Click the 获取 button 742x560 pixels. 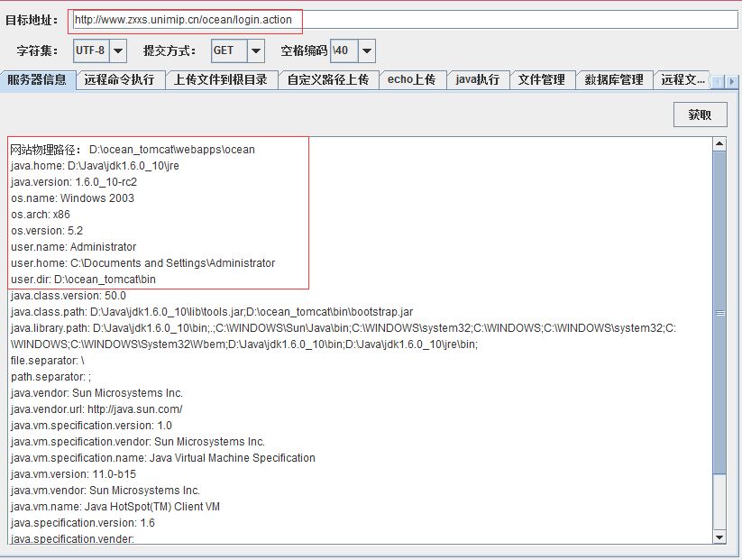pyautogui.click(x=700, y=115)
